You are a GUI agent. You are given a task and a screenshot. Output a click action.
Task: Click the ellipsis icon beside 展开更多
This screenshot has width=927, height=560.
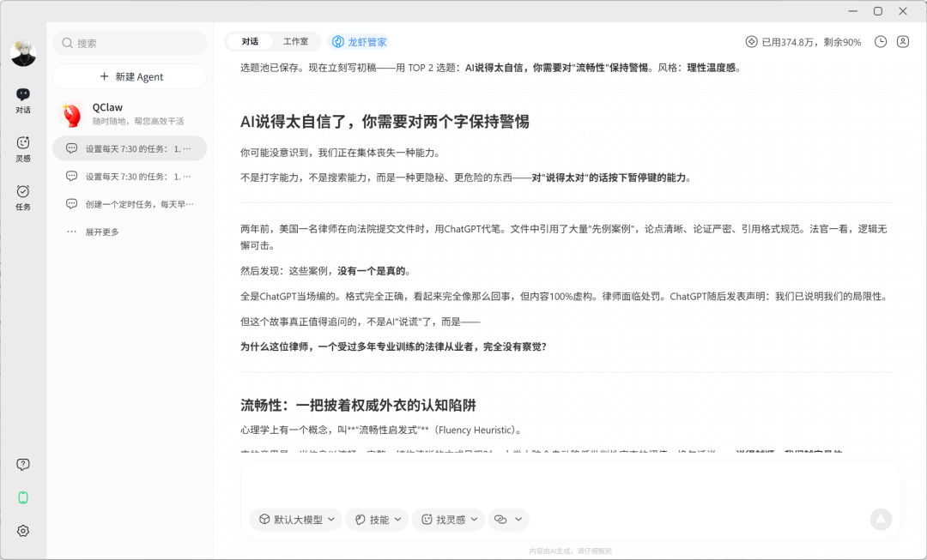pyautogui.click(x=71, y=232)
